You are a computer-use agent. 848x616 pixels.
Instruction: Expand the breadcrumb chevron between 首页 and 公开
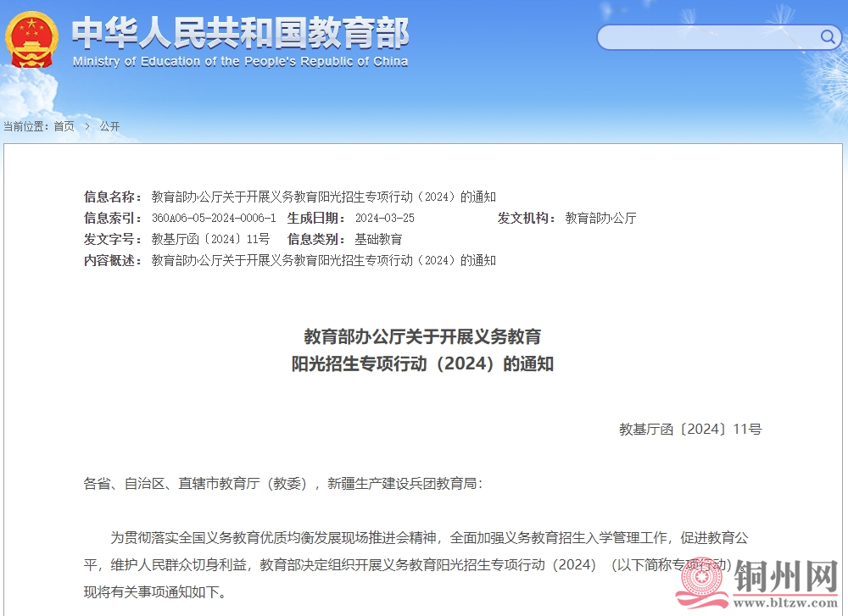[x=86, y=125]
